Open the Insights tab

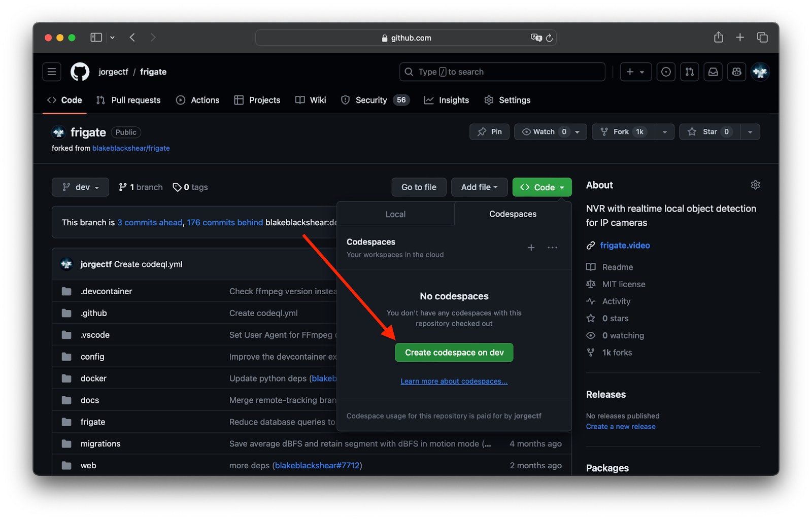[447, 100]
